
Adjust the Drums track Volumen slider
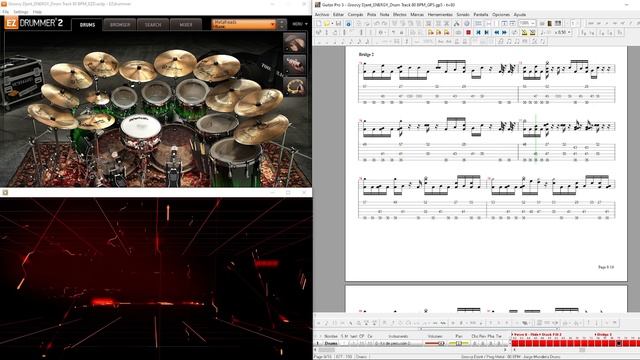[434, 343]
